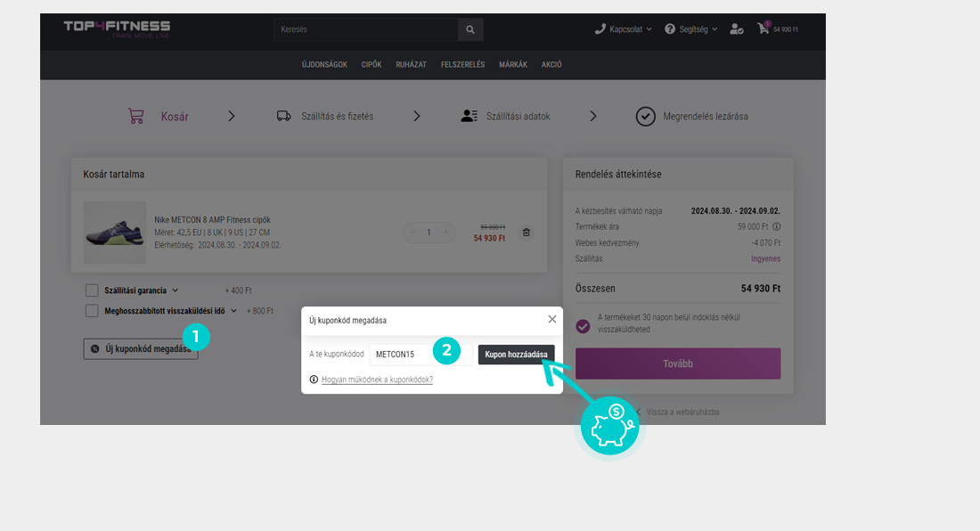Open the Segítség dropdown menu
Image resolution: width=980 pixels, height=531 pixels.
coord(692,29)
